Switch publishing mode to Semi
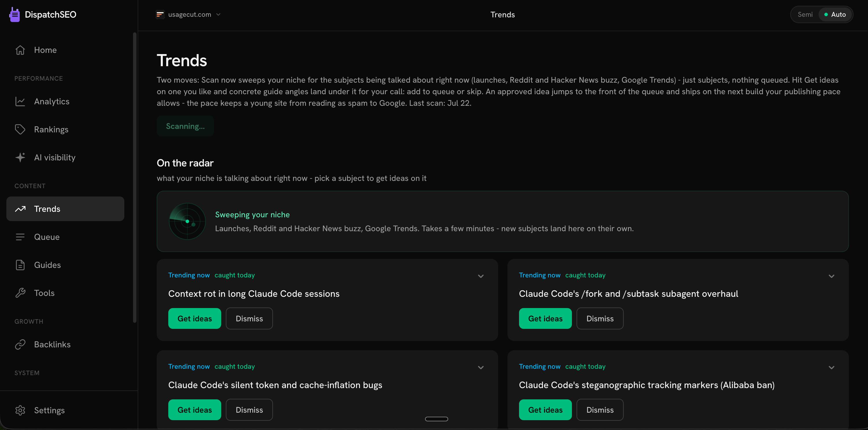Image resolution: width=868 pixels, height=430 pixels. [x=805, y=14]
